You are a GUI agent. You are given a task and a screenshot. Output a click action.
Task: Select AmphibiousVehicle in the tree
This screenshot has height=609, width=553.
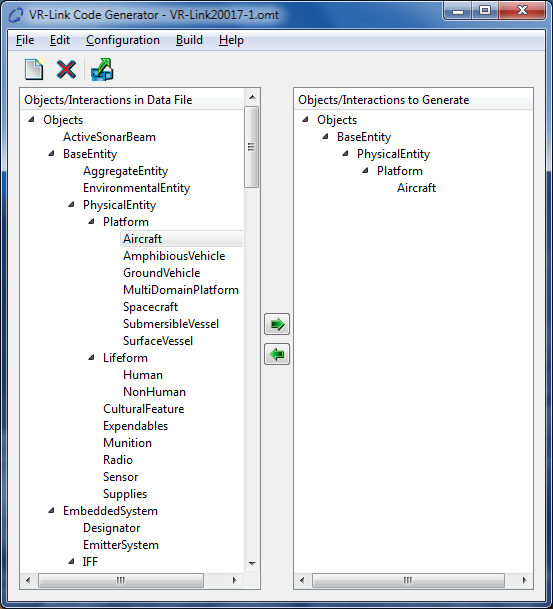click(x=174, y=256)
